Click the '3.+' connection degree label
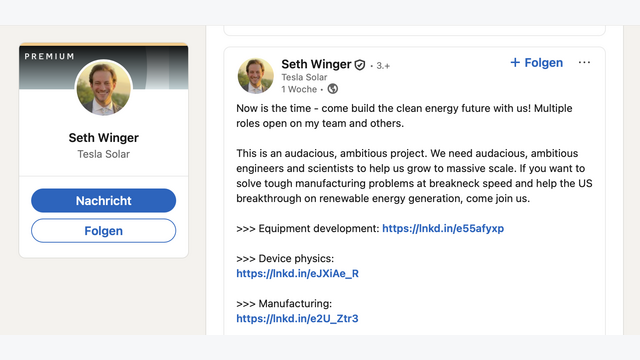This screenshot has width=640, height=360. coord(383,65)
